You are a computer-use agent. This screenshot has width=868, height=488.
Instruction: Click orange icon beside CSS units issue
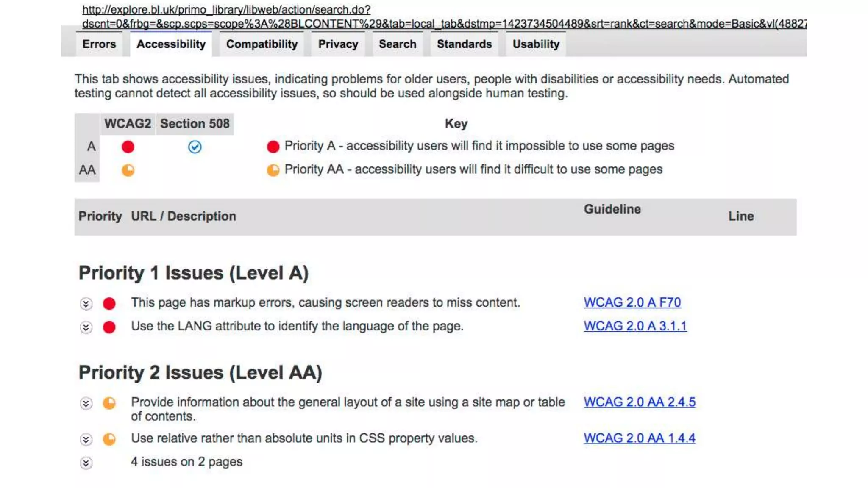(x=109, y=439)
